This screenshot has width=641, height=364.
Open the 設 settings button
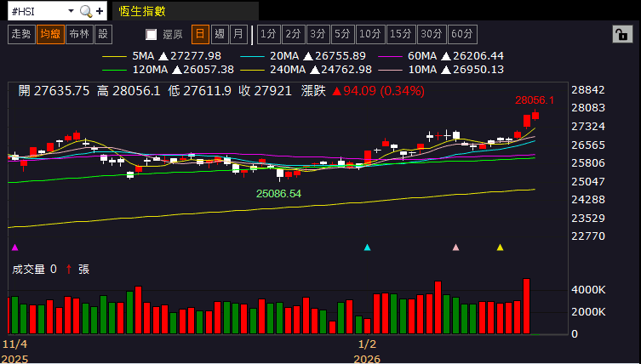[103, 34]
